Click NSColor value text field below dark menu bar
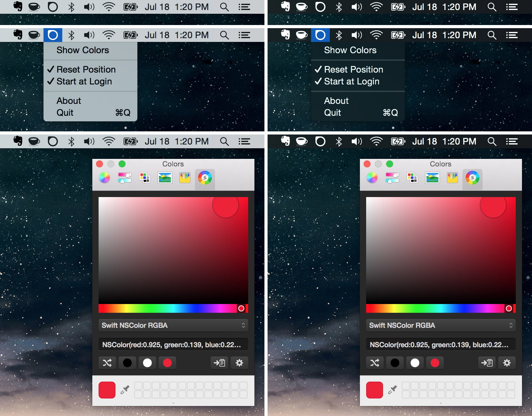This screenshot has height=416, width=532. [x=441, y=345]
